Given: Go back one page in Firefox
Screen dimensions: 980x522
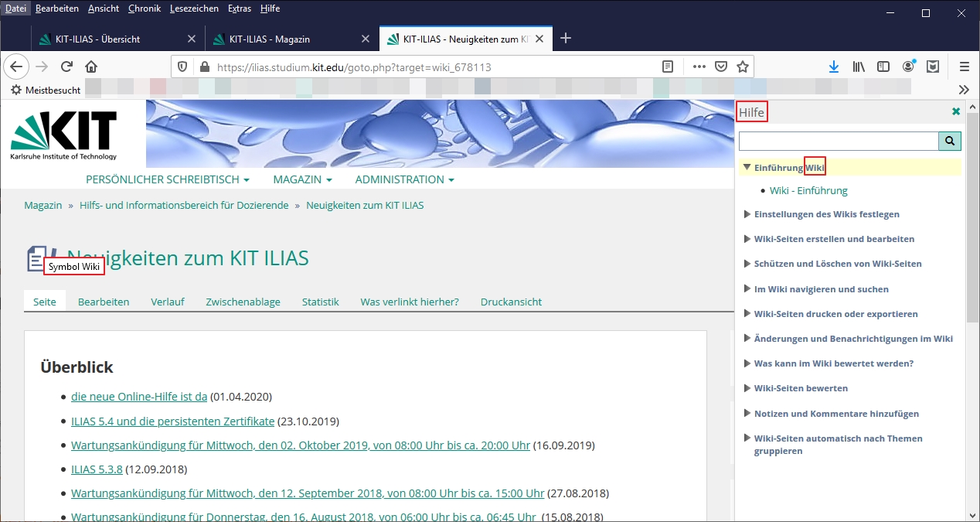Looking at the screenshot, I should click(16, 67).
